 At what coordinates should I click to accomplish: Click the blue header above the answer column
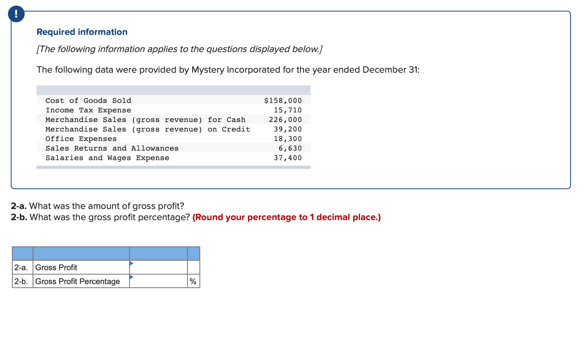[x=158, y=253]
